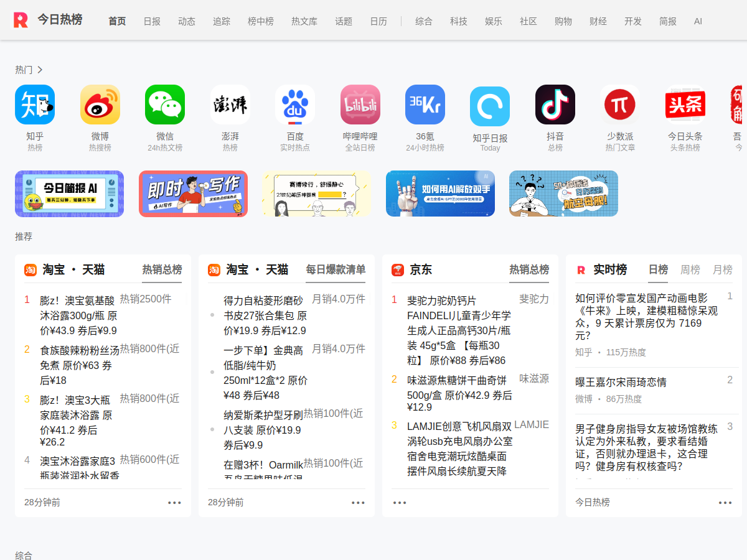The width and height of the screenshot is (747, 560).
Task: Open the 即时写作 banner
Action: coord(193,194)
